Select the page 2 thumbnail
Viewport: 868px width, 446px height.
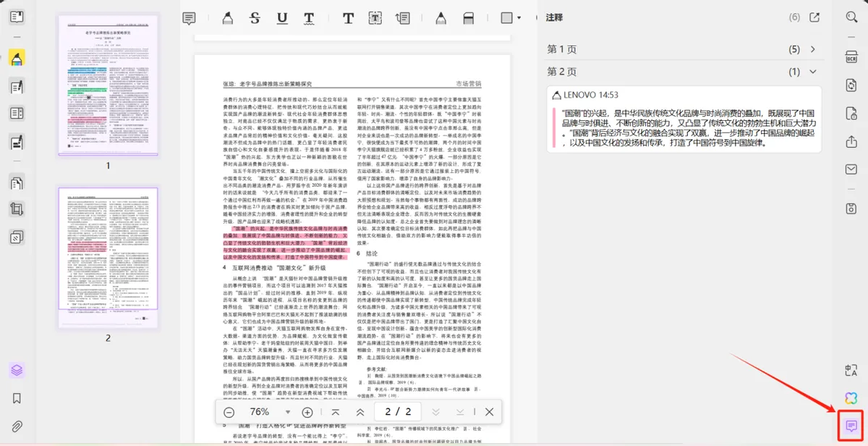(108, 258)
